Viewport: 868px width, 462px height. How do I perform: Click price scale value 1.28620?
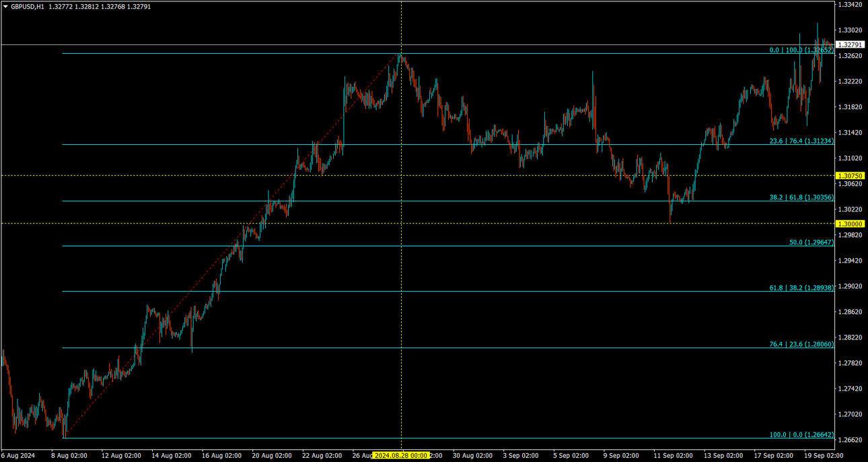tap(851, 312)
